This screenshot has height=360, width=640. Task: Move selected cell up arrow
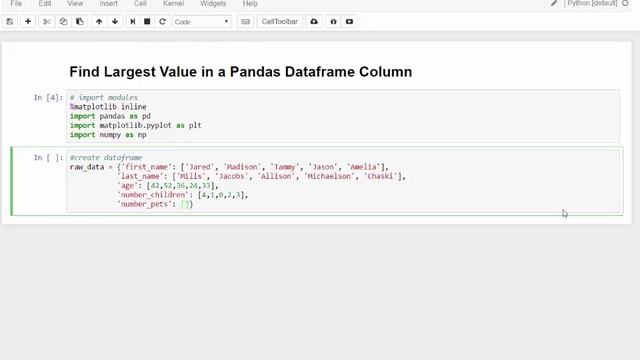tap(99, 22)
